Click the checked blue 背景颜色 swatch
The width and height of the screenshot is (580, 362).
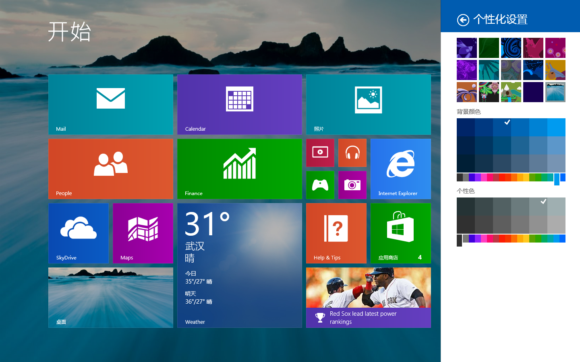[502, 127]
